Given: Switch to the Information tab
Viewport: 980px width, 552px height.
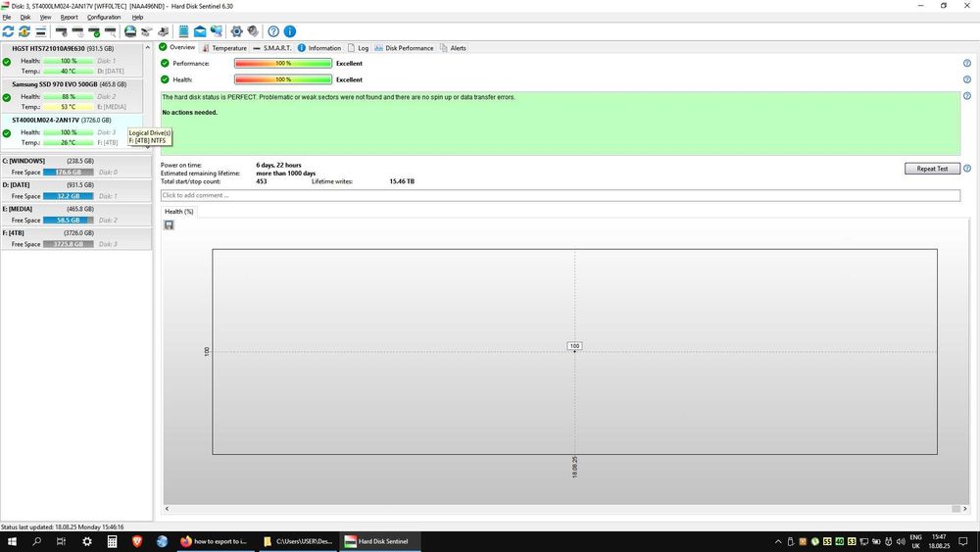Looking at the screenshot, I should [x=319, y=48].
